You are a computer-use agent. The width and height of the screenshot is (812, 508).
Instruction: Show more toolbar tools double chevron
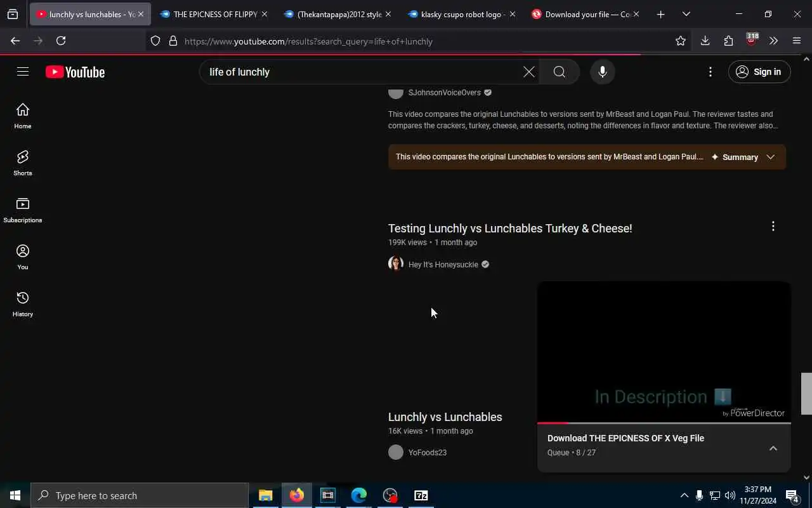(773, 41)
